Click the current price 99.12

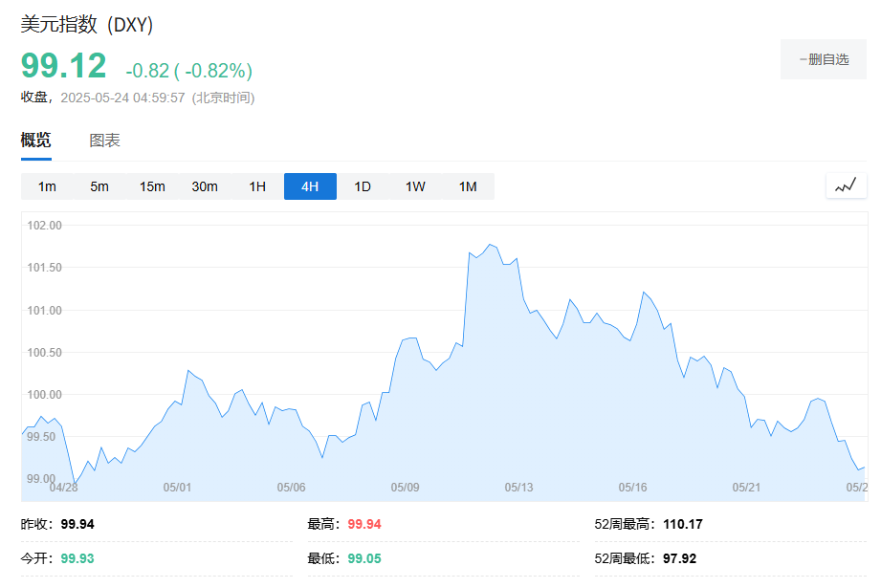pos(63,67)
